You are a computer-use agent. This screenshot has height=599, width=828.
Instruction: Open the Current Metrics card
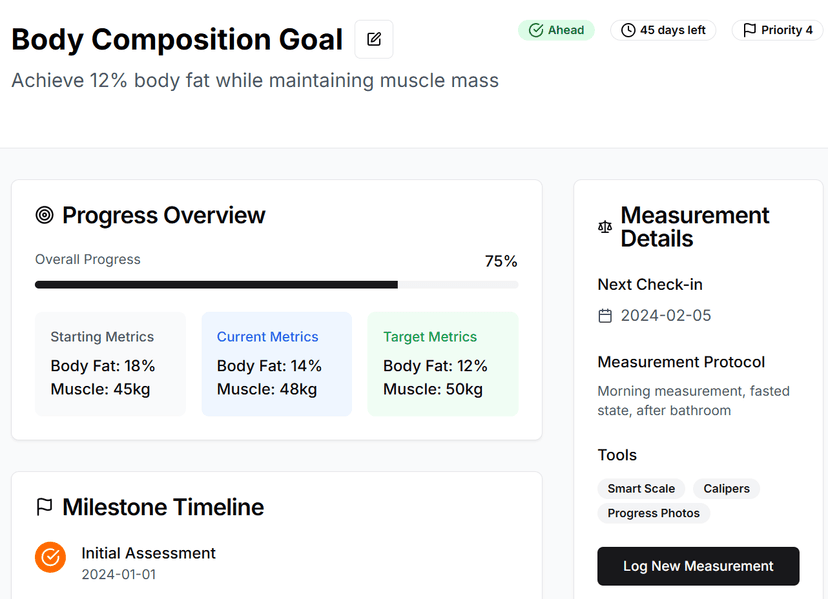click(x=276, y=363)
